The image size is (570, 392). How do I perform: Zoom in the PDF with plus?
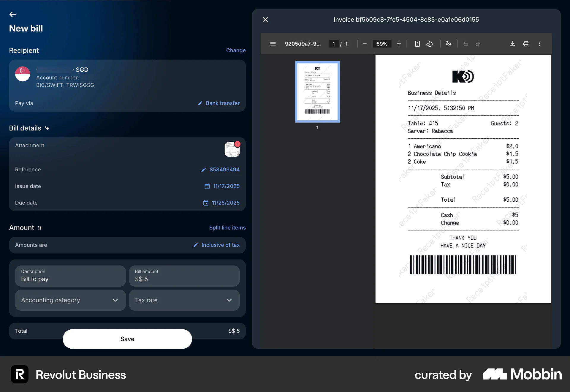pyautogui.click(x=399, y=44)
